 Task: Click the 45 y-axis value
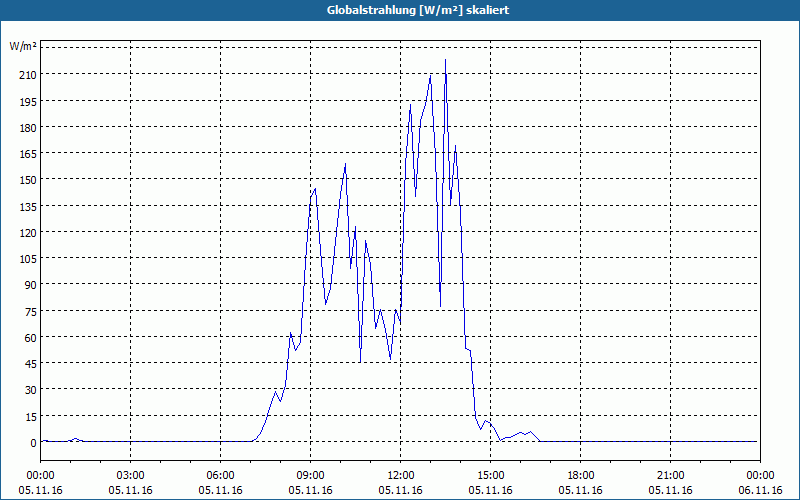coord(31,364)
